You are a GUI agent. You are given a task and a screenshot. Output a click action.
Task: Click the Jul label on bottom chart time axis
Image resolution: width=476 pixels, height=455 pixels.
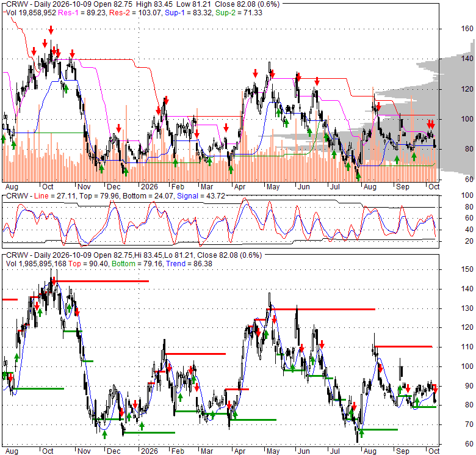tap(334, 451)
